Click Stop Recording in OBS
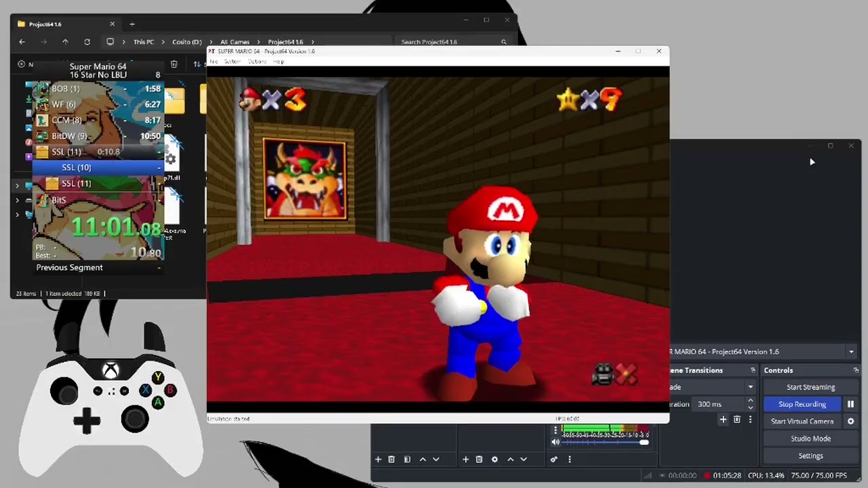This screenshot has height=488, width=868. pyautogui.click(x=802, y=404)
